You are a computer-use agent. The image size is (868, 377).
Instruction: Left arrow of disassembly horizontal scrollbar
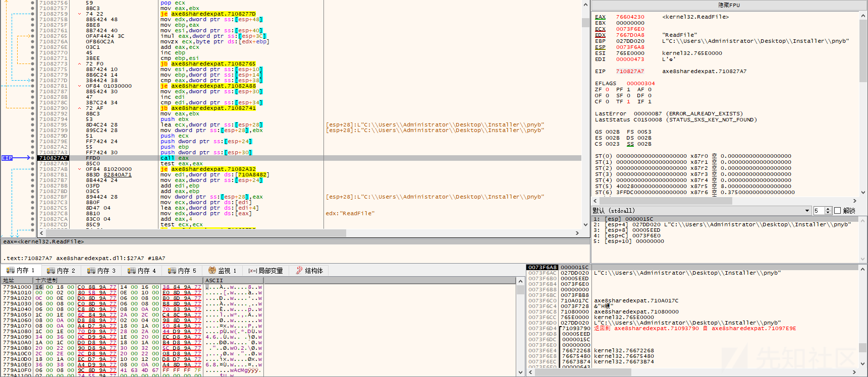42,233
